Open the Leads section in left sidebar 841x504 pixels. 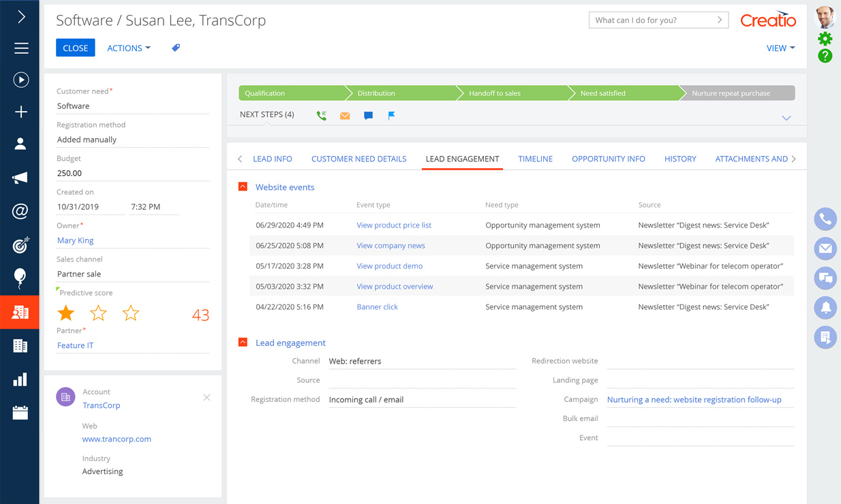[20, 312]
